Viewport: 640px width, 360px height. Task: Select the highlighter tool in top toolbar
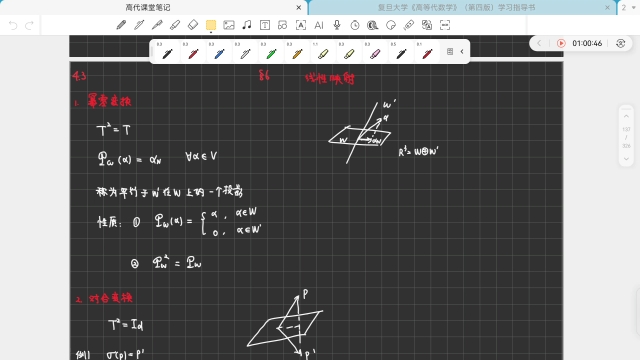click(175, 25)
